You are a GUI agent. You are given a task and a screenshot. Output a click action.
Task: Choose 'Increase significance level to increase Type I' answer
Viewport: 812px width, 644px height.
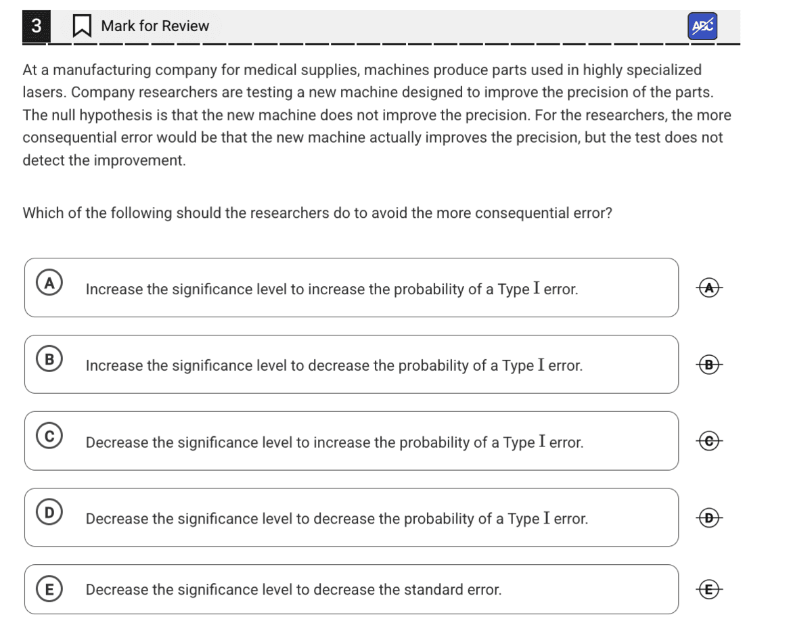pos(351,287)
